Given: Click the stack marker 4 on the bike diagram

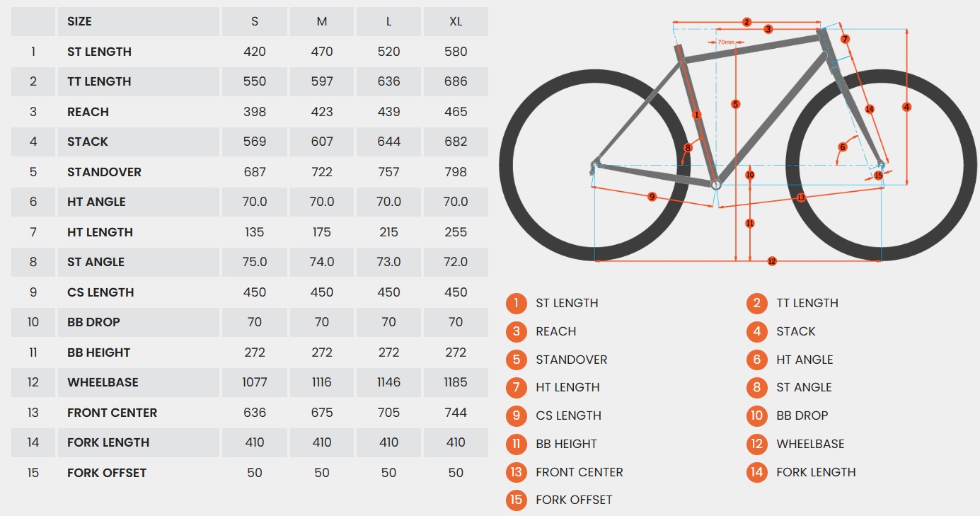Looking at the screenshot, I should [906, 107].
